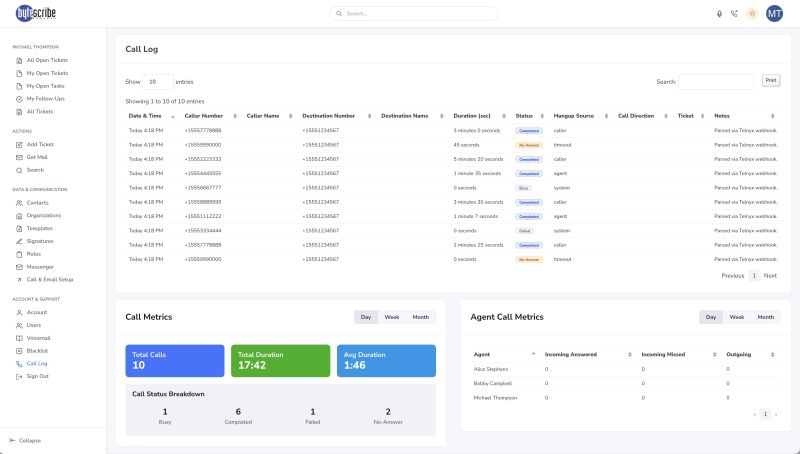
Task: Click the Add Ticket icon
Action: (x=18, y=144)
